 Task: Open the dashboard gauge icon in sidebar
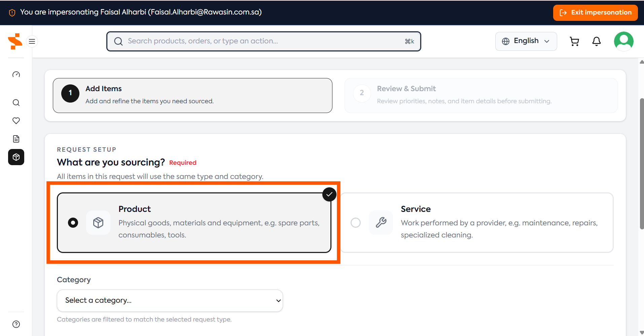(16, 75)
